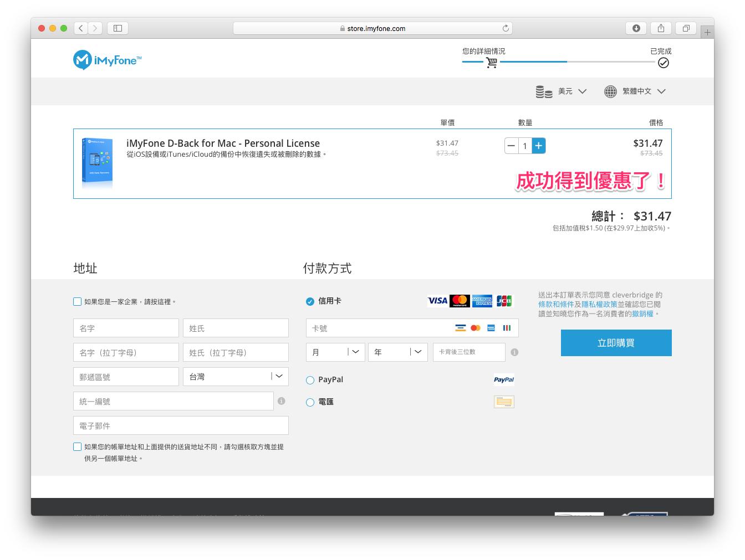Click the 姓氏（拉丁字母）field
This screenshot has width=745, height=560.
[236, 352]
